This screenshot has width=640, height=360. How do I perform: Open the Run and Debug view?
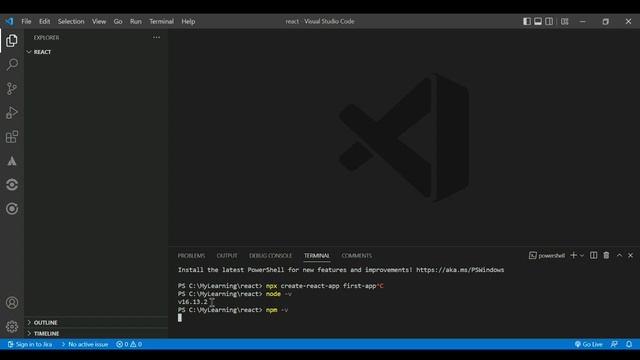(x=12, y=113)
